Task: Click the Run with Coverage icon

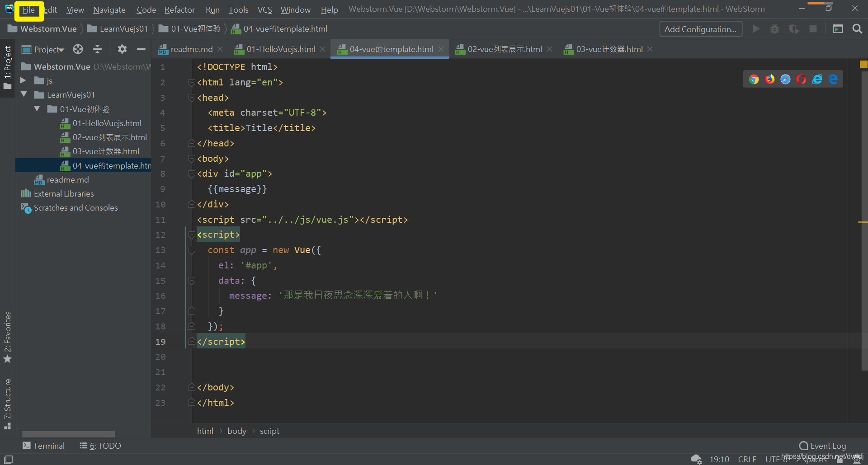Action: 794,29
